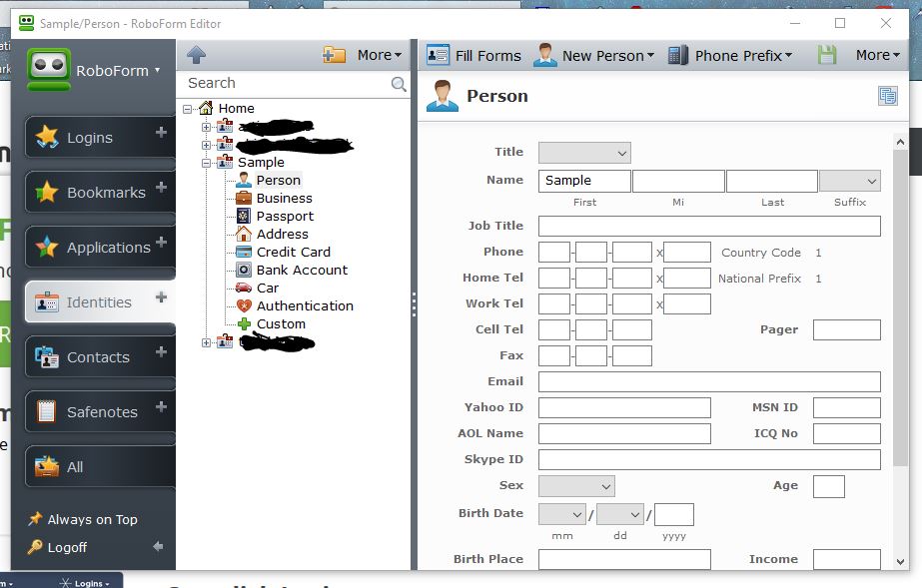Open the More menu above Search
922x588 pixels.
point(380,55)
